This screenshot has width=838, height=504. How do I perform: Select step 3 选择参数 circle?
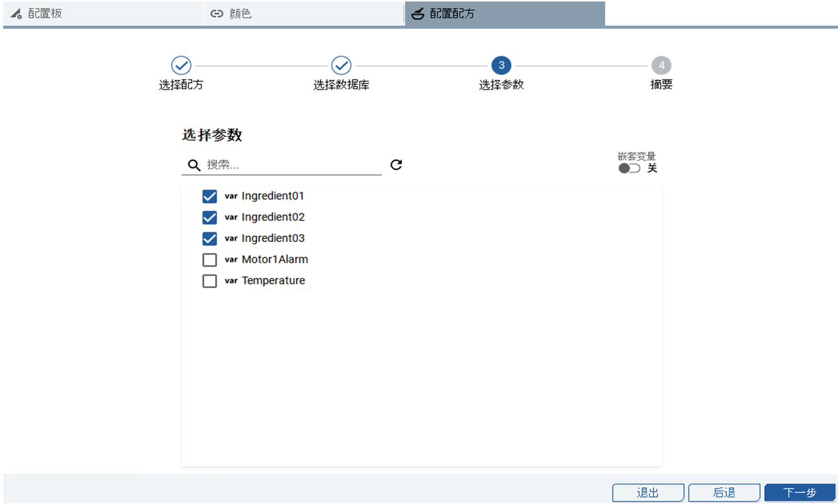click(501, 65)
